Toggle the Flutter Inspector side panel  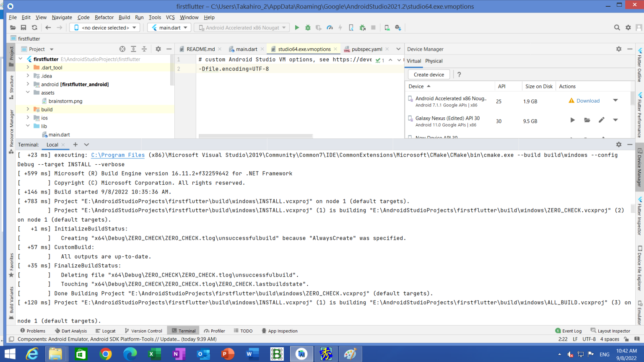(x=640, y=216)
